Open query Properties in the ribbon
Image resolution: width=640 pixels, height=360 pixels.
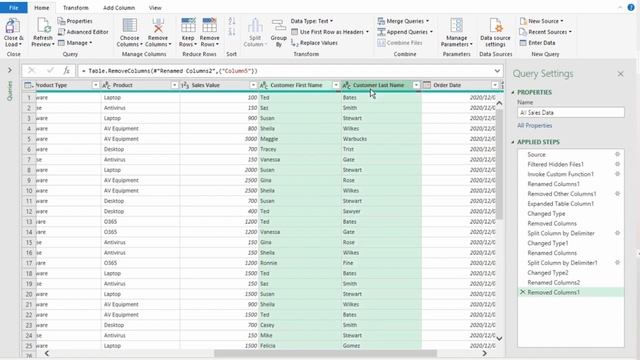tap(75, 21)
